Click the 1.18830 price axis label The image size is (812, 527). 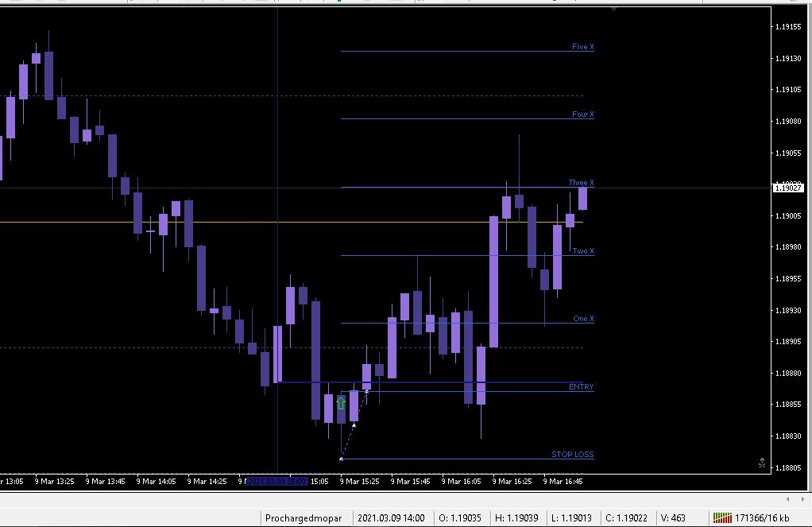pos(788,436)
